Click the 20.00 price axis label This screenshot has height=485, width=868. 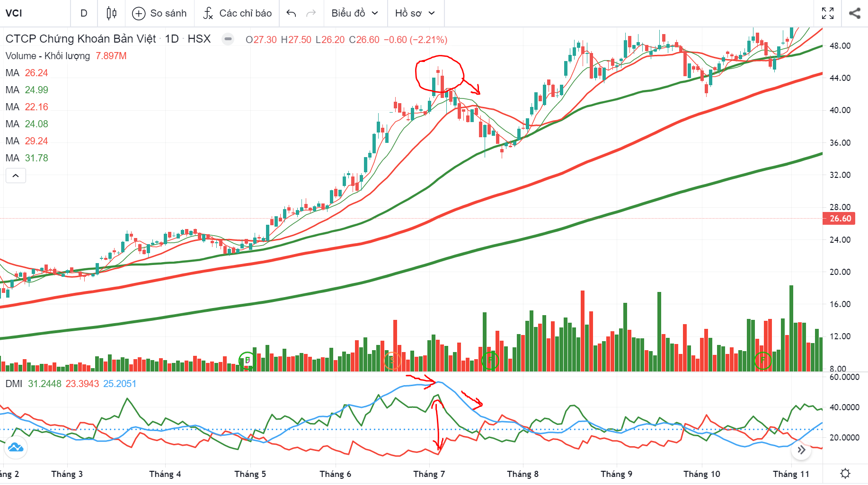pyautogui.click(x=840, y=272)
